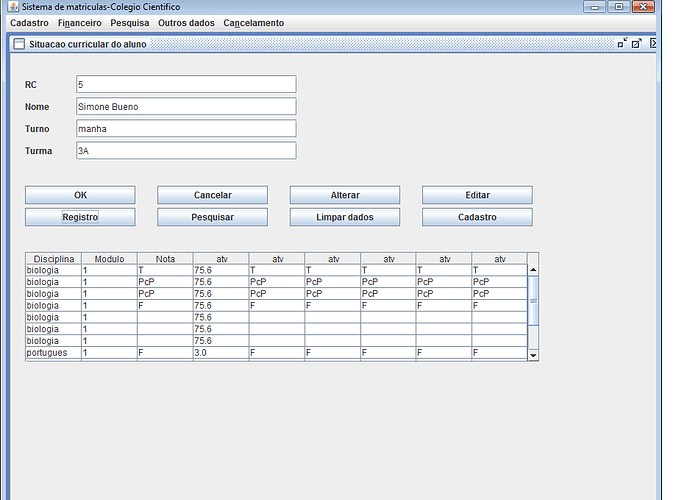Click the Editar button
Image resolution: width=690 pixels, height=500 pixels.
tap(477, 195)
